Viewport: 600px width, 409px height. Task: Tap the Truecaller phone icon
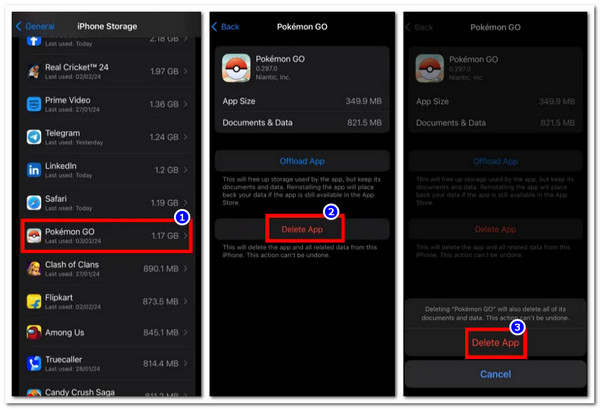34,366
